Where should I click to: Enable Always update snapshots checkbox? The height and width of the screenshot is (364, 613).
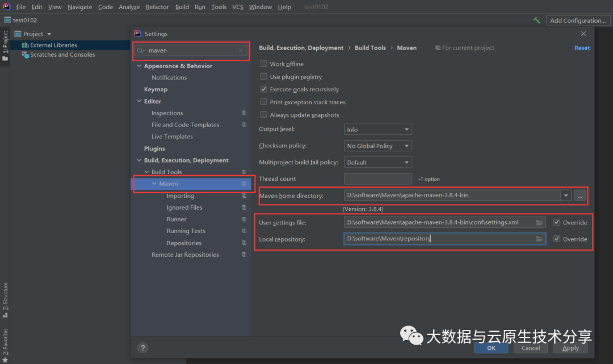264,115
